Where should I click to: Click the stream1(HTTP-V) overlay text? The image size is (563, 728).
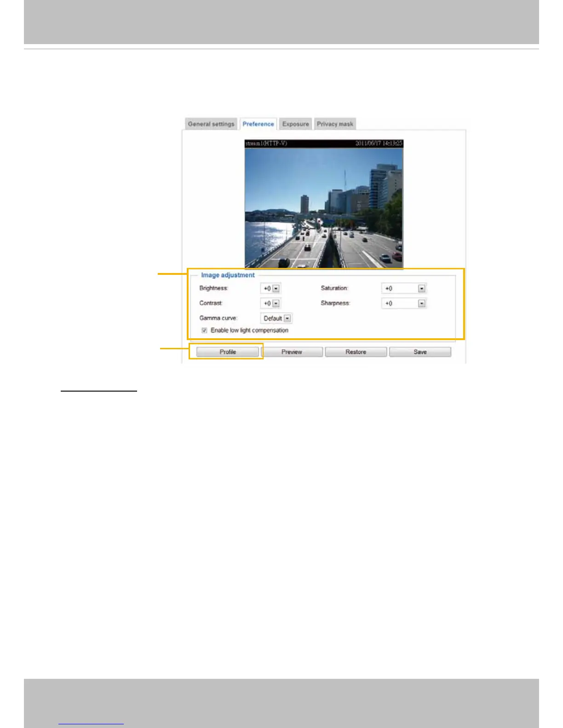266,143
